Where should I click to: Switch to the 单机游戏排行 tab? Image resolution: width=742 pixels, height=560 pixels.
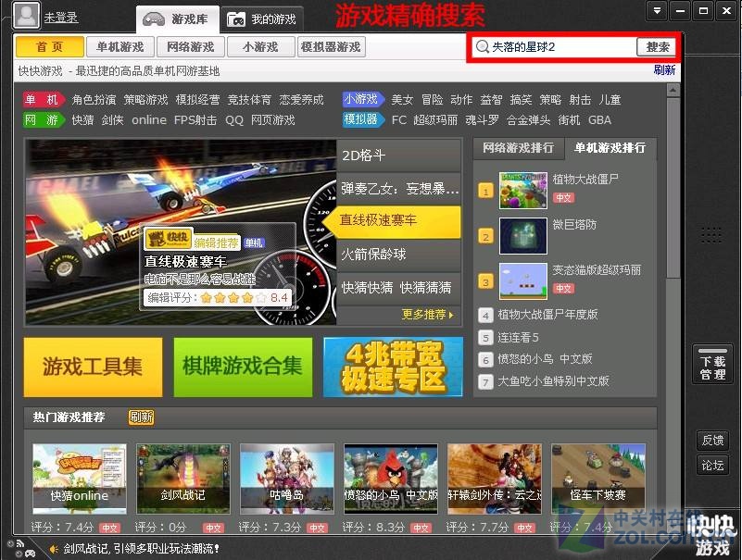pos(610,148)
